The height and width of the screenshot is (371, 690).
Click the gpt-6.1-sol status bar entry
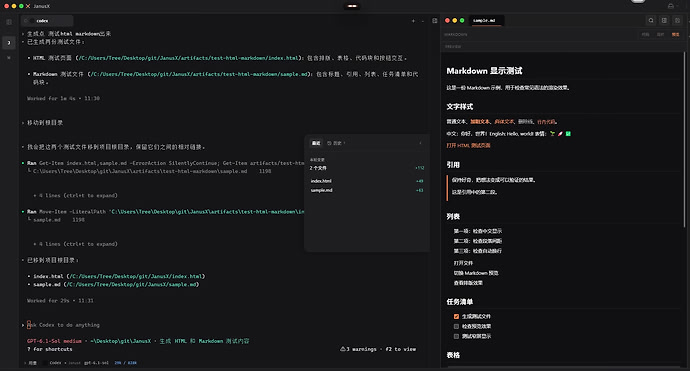[96, 363]
